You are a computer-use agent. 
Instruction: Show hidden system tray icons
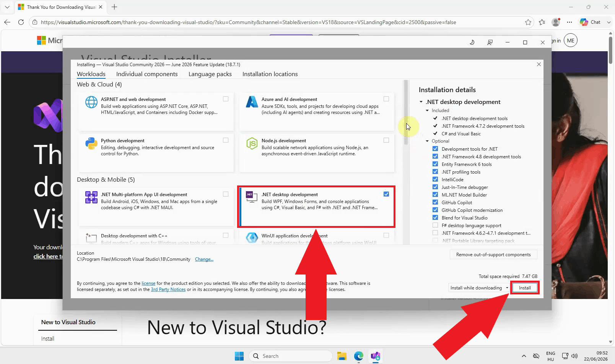click(x=524, y=356)
